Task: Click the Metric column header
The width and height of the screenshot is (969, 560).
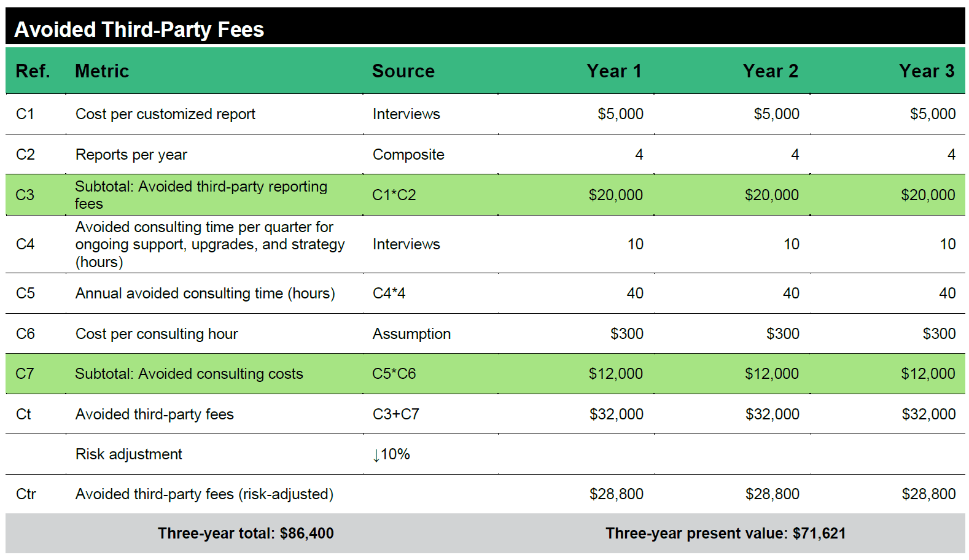Action: 102,71
